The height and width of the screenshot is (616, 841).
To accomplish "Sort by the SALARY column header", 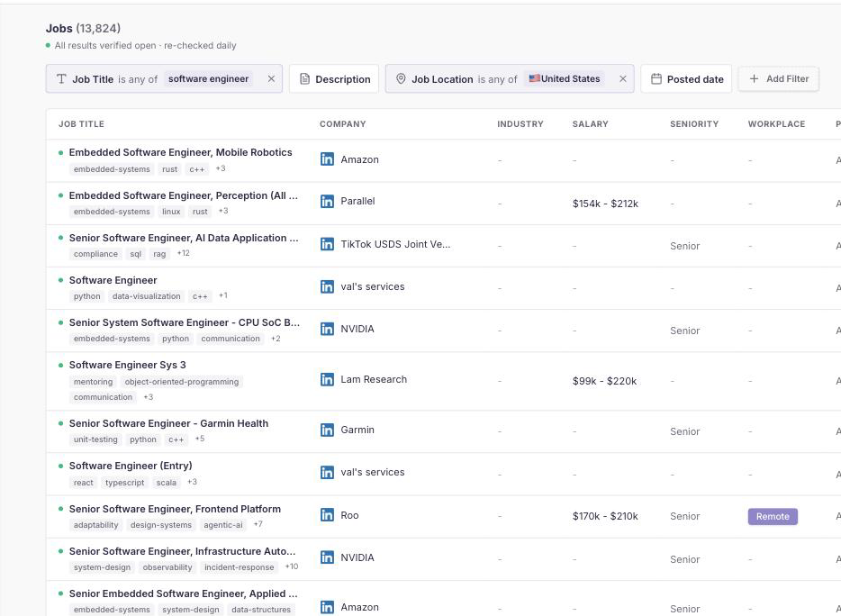I will point(590,124).
